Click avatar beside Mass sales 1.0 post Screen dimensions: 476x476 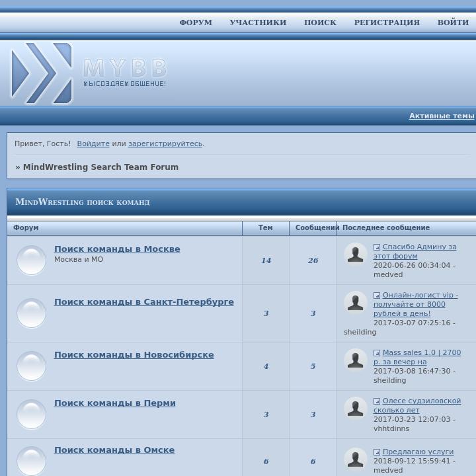[x=355, y=360]
